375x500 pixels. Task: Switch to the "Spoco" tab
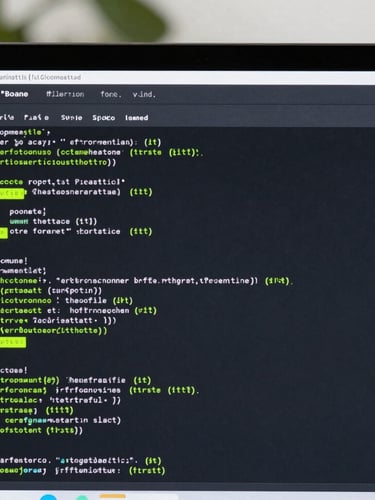click(104, 118)
